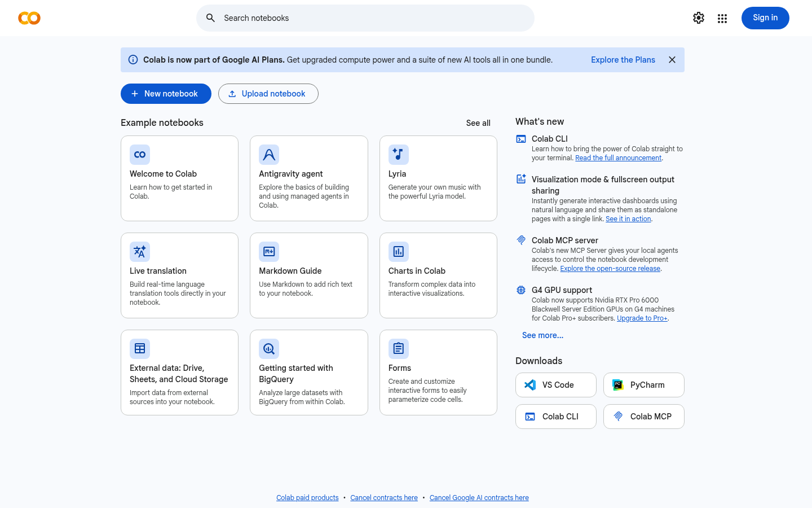Download the VS Code extension
This screenshot has width=812, height=508.
(556, 385)
